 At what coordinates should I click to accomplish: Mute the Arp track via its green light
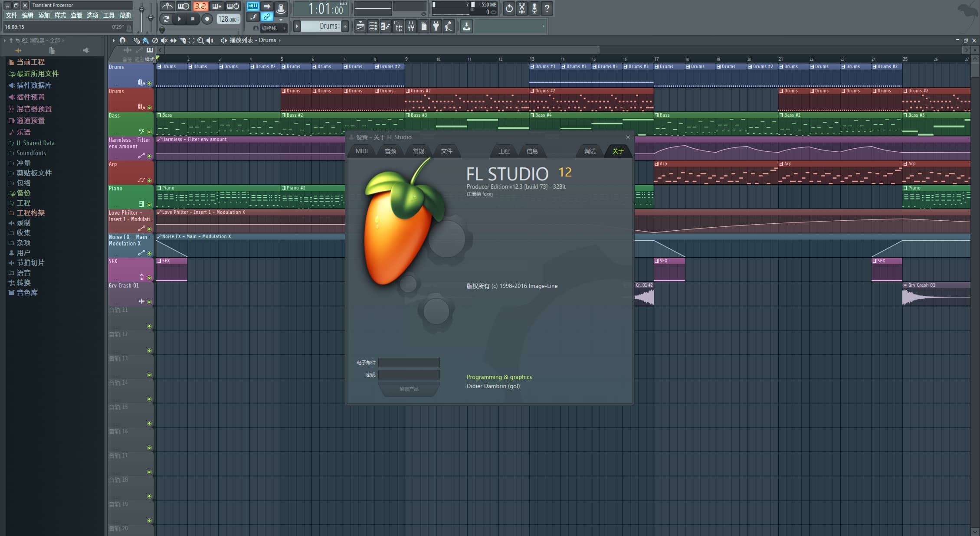click(x=149, y=180)
